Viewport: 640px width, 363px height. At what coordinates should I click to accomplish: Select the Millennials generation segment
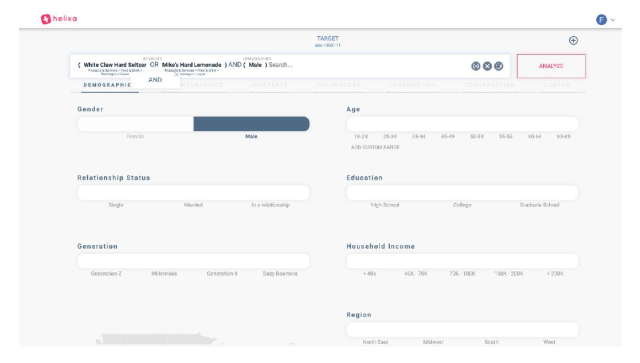(x=164, y=261)
